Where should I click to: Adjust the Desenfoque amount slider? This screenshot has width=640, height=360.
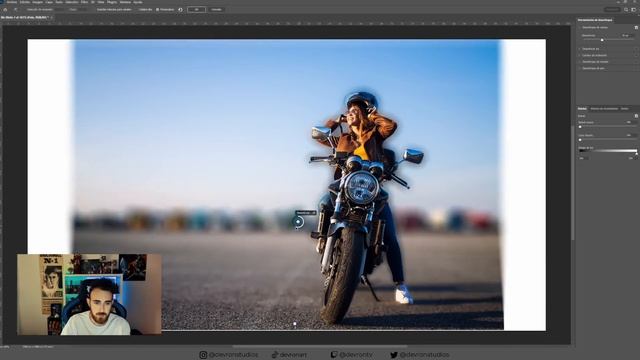click(602, 40)
